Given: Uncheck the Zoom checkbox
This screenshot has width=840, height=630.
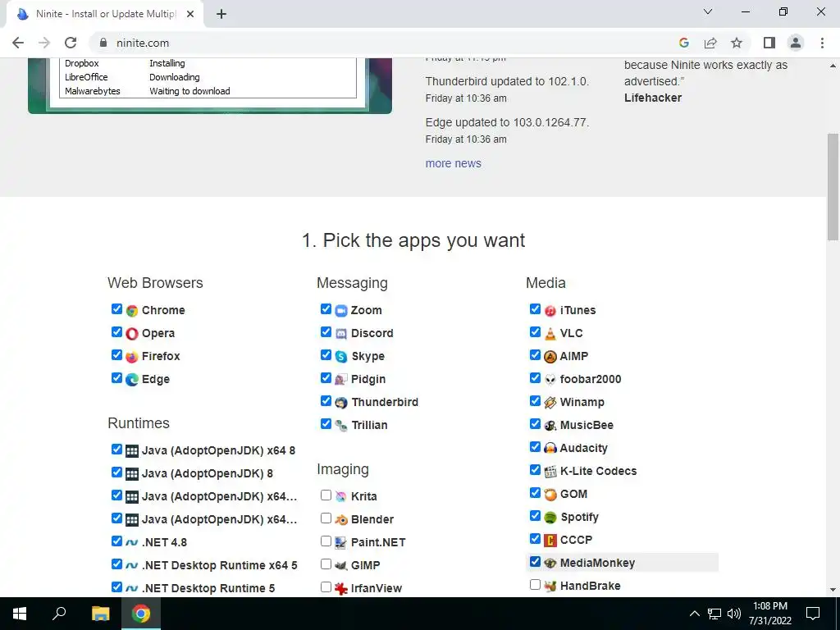Looking at the screenshot, I should [x=326, y=309].
